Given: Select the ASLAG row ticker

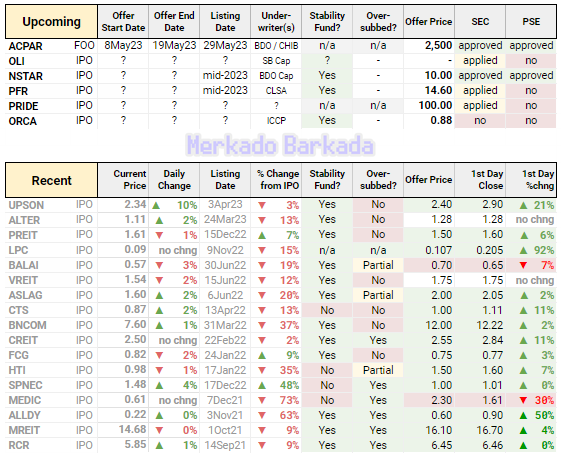Looking at the screenshot, I should pyautogui.click(x=25, y=295).
